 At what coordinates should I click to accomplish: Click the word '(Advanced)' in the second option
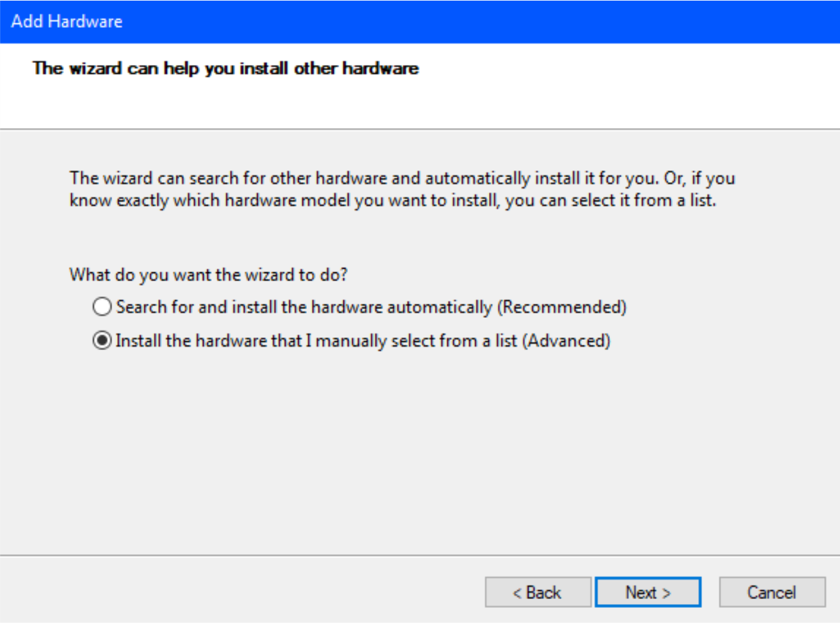click(567, 341)
